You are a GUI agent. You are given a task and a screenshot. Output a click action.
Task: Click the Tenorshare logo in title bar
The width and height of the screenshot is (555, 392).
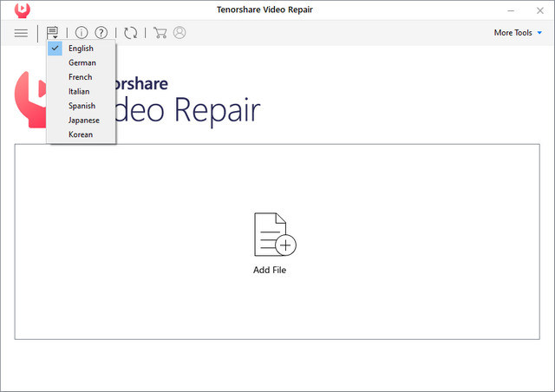coord(23,10)
